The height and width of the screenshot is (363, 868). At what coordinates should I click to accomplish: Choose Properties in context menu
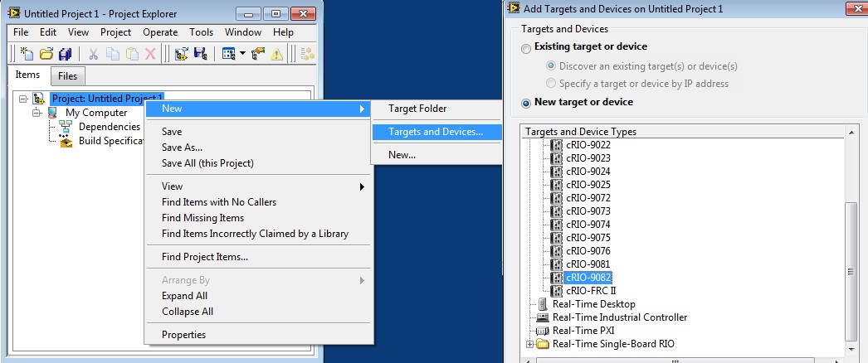(x=257, y=334)
